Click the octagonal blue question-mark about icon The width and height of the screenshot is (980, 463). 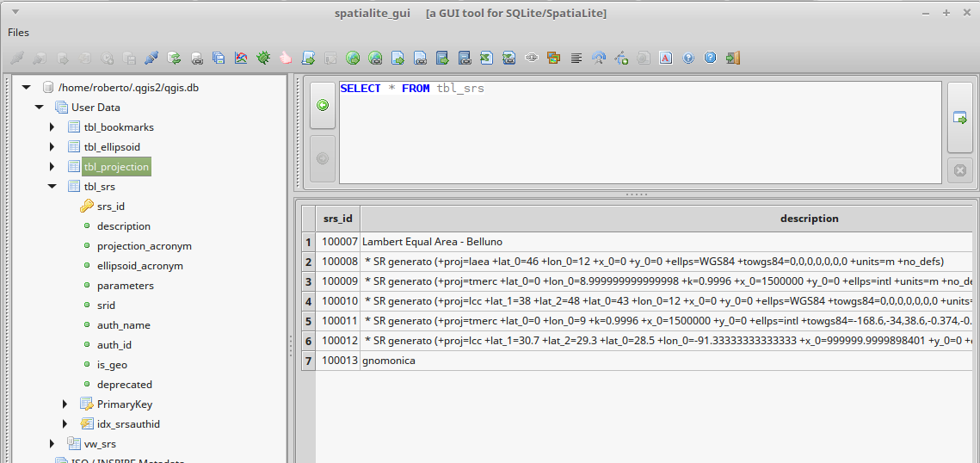coord(711,59)
